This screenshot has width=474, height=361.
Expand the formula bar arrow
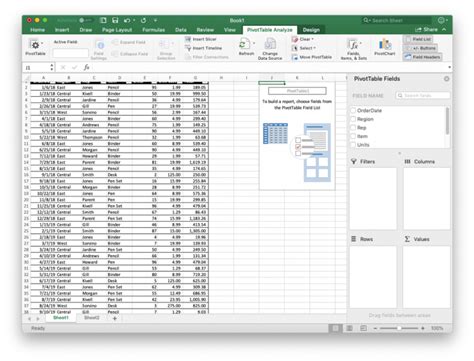coord(449,67)
